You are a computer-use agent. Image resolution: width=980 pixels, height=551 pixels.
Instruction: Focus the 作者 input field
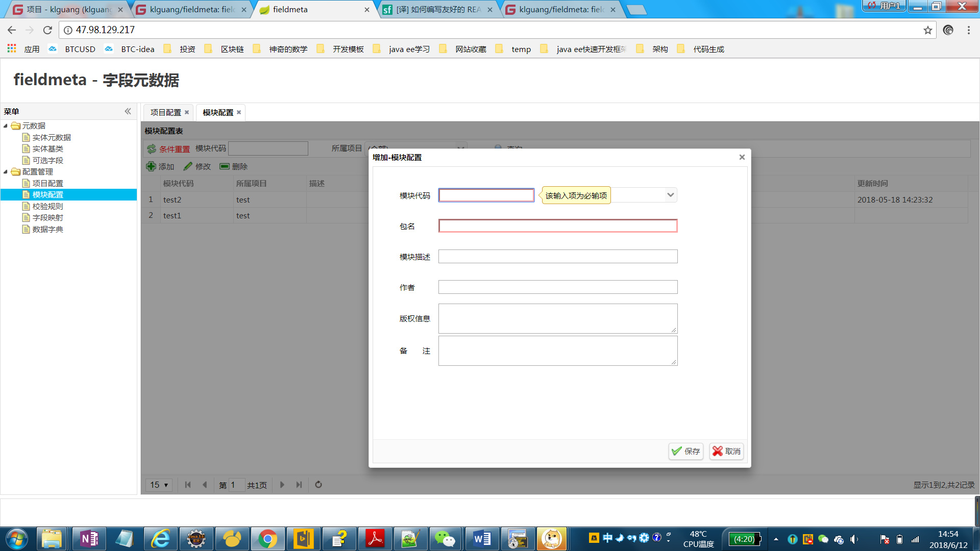click(x=558, y=287)
